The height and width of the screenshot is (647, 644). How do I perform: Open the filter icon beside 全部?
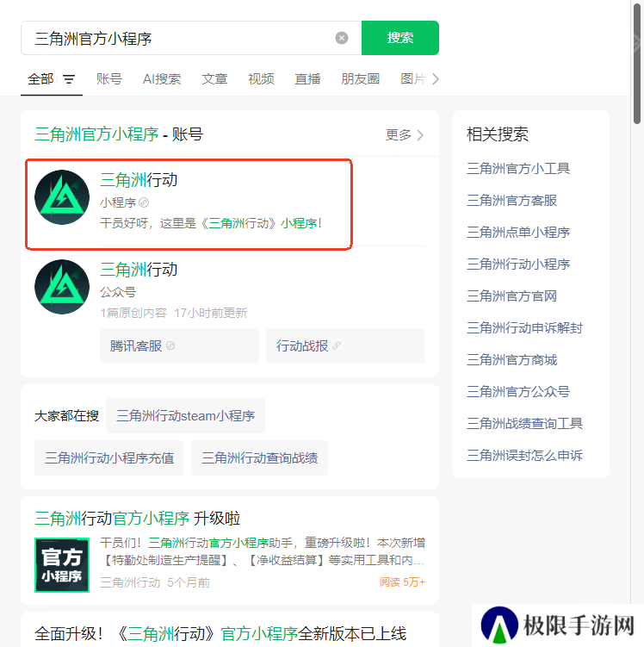click(x=69, y=78)
